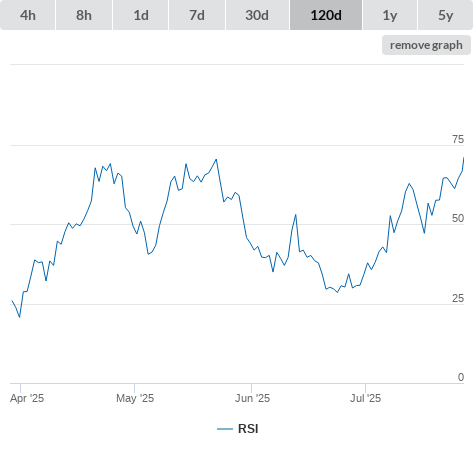The width and height of the screenshot is (474, 455).
Task: Click the Jul '25 axis label
Action: coord(365,398)
